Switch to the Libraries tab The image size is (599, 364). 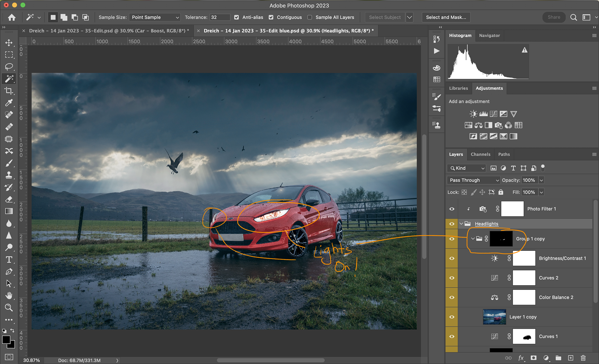(458, 88)
